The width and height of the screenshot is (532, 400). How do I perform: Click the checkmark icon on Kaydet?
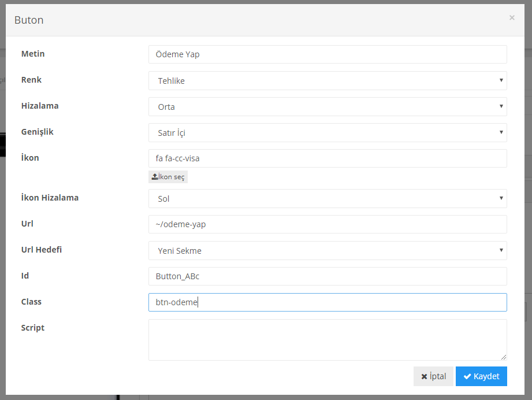[467, 376]
